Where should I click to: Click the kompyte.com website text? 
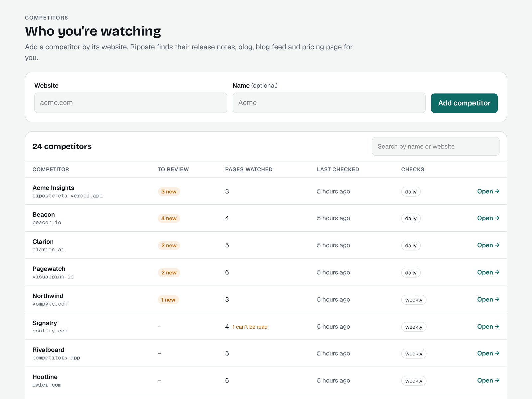[50, 304]
